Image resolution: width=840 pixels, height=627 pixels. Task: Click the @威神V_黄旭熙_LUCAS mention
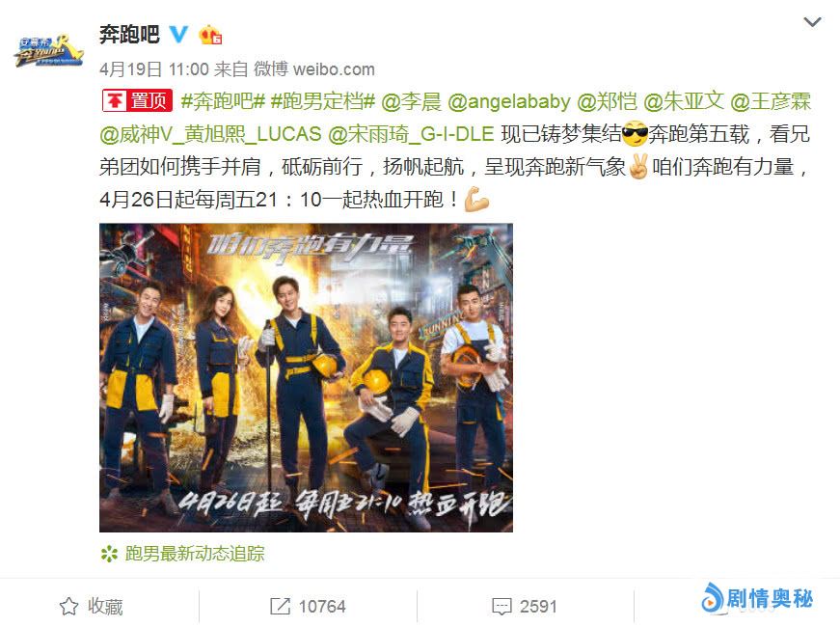tap(210, 133)
